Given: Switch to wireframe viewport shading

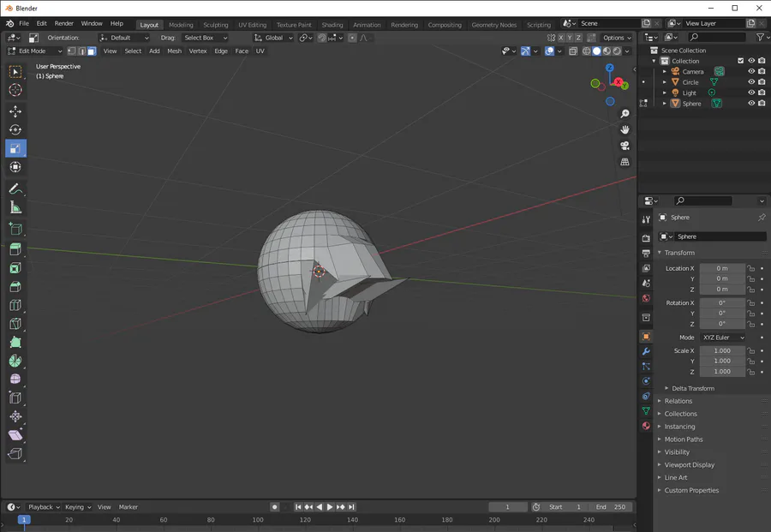Looking at the screenshot, I should pos(587,51).
